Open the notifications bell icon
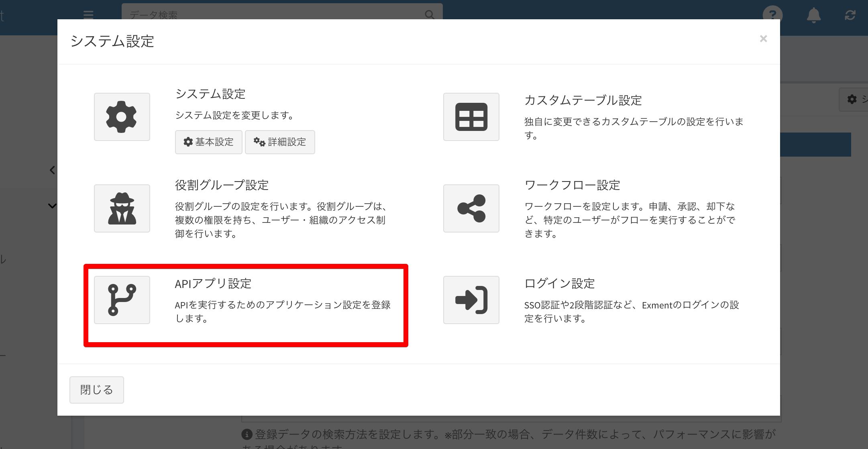868x449 pixels. [813, 15]
